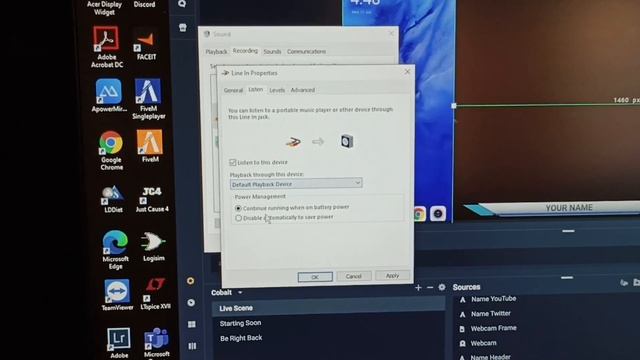Switch to Playback tab in Sound window
Image resolution: width=640 pixels, height=360 pixels.
coord(216,52)
